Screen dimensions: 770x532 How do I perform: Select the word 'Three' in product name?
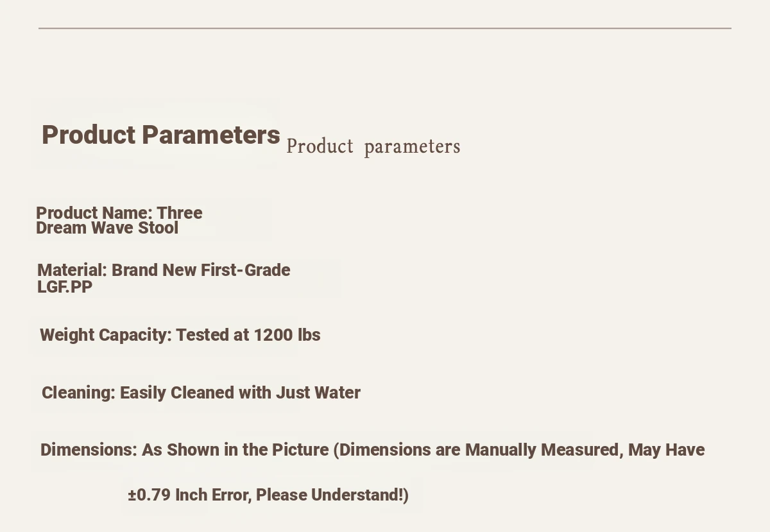180,213
